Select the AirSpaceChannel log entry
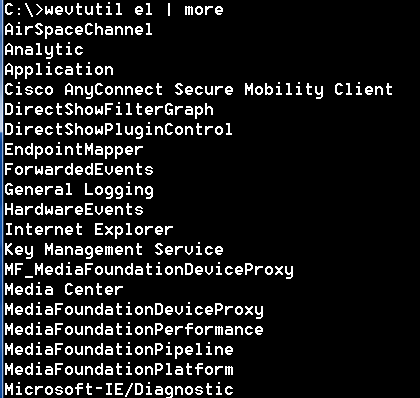This screenshot has width=420, height=398. (78, 29)
